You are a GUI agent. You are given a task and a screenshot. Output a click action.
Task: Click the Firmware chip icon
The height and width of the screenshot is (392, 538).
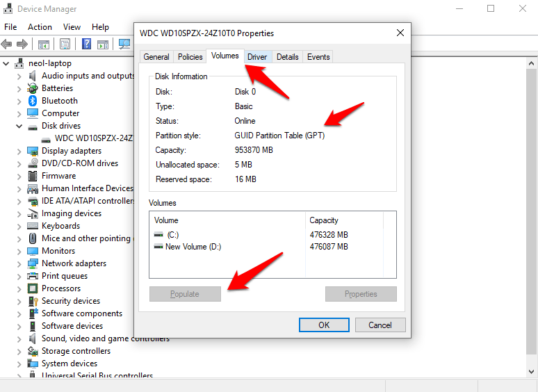pyautogui.click(x=33, y=176)
